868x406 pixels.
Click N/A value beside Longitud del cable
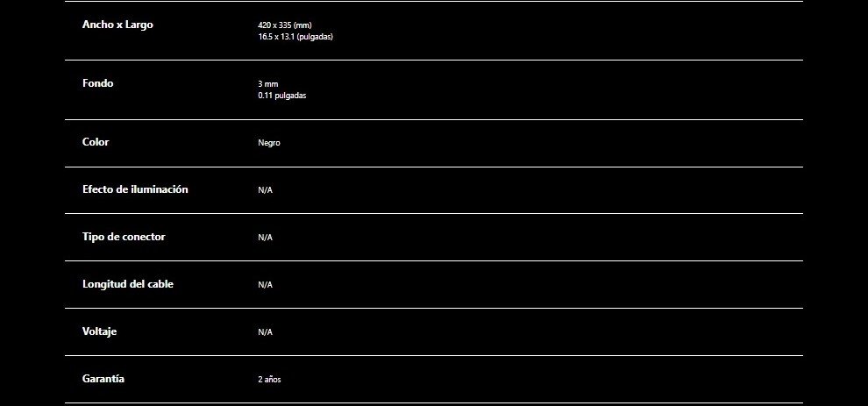pos(265,285)
